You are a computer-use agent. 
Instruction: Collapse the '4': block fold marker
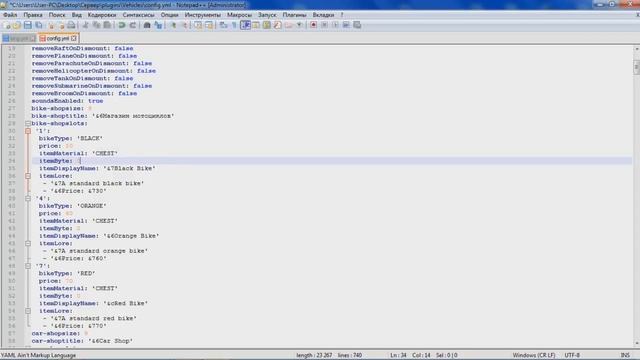[28, 198]
